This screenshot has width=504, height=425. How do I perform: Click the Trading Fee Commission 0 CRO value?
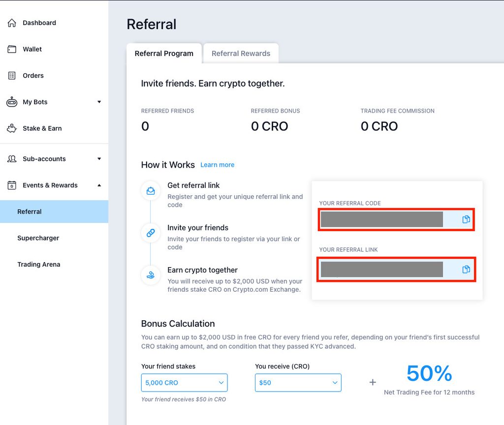pyautogui.click(x=379, y=126)
